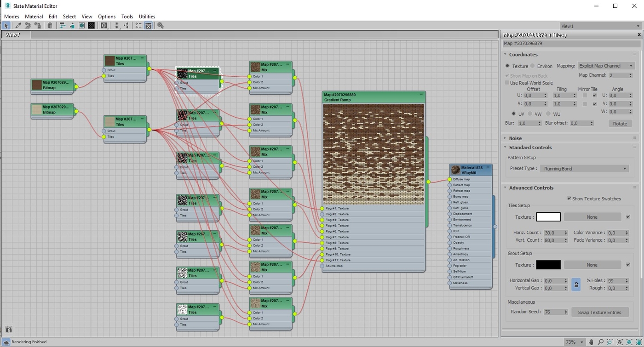644x347 pixels.
Task: Click the black Grout texture color swatch
Action: click(548, 265)
